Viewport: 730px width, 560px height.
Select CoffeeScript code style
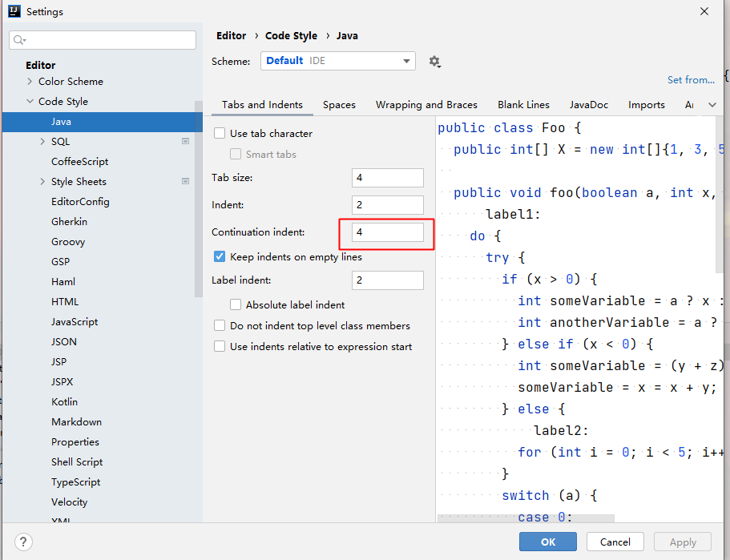[x=79, y=162]
